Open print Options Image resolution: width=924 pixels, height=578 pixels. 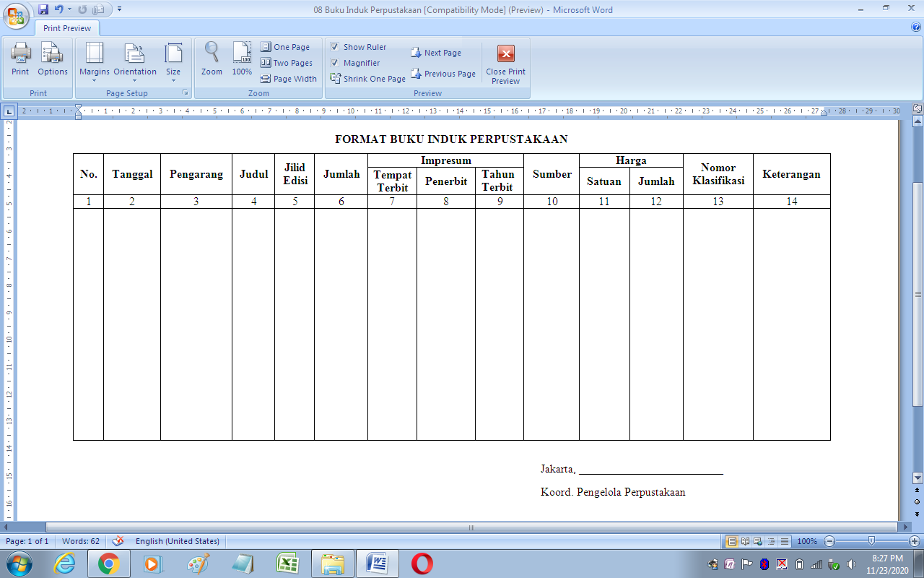[53, 59]
